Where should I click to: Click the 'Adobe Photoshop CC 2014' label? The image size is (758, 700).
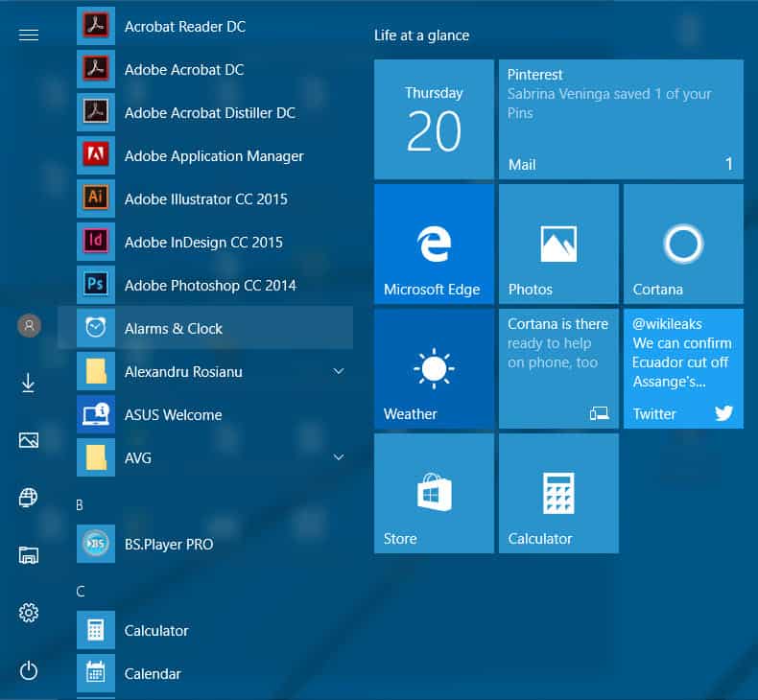[x=210, y=286]
